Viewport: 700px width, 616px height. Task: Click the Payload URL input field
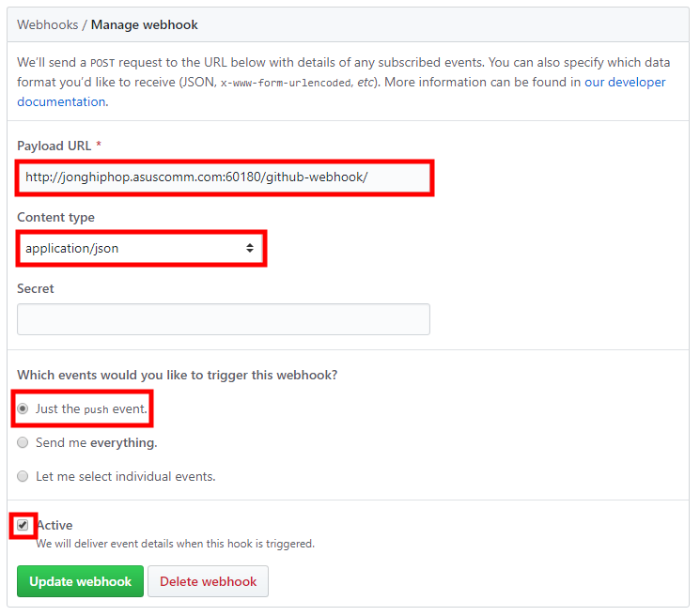click(x=225, y=177)
